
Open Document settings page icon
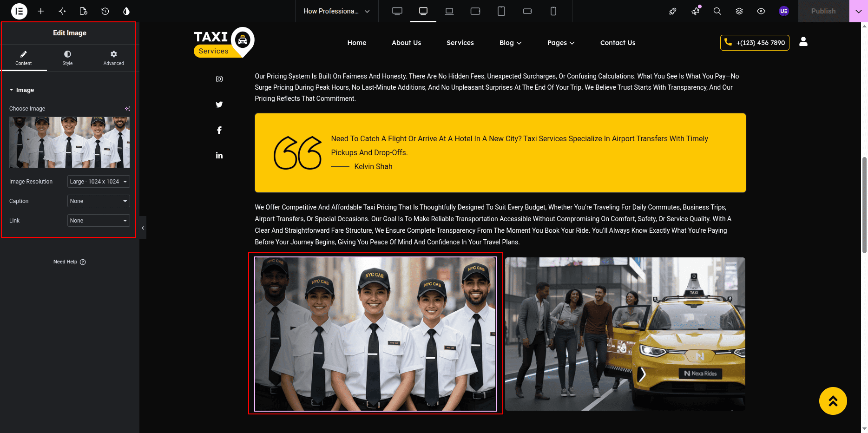pyautogui.click(x=84, y=11)
